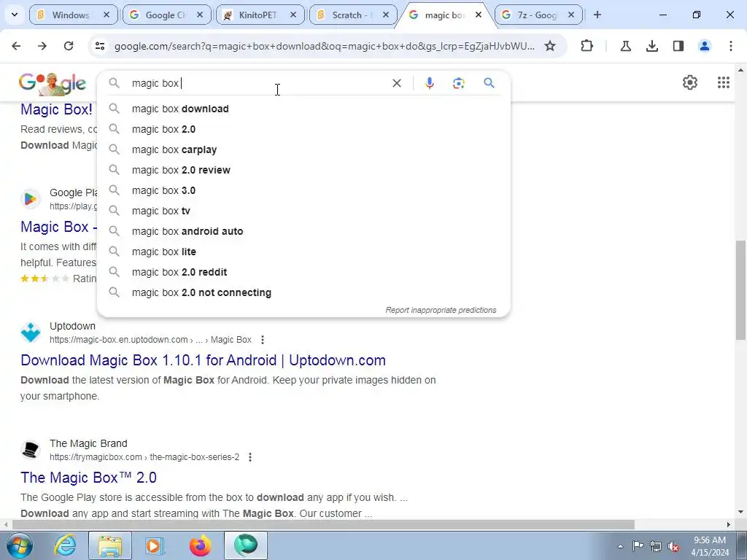Select suggestion 'magic box download'

303,109
